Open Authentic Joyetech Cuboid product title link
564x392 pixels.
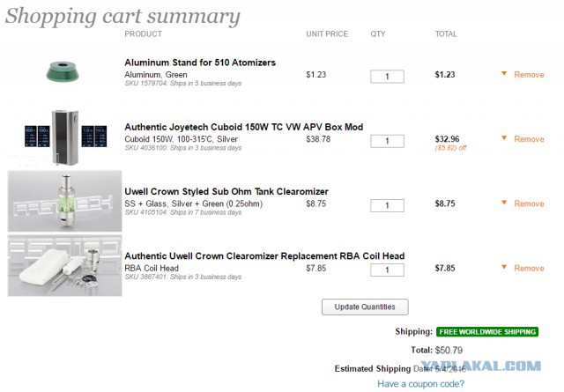point(243,127)
